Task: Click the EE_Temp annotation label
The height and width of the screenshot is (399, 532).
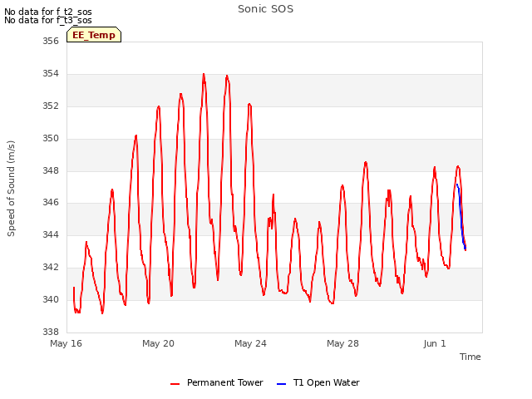Action: (x=94, y=35)
